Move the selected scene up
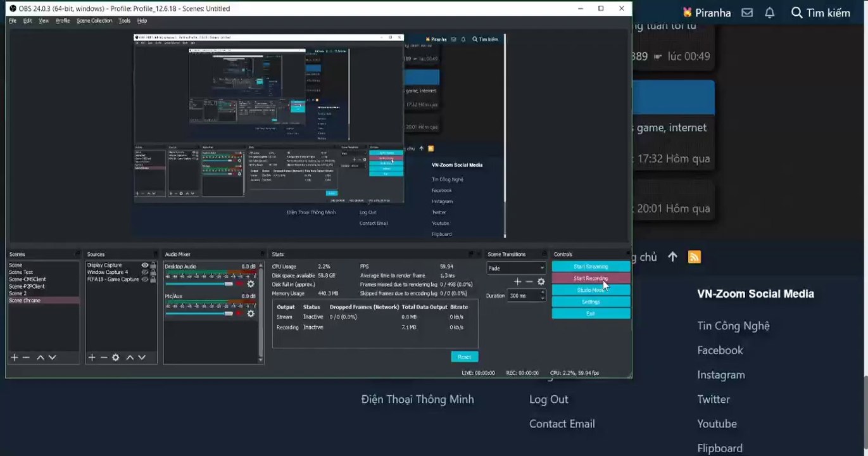This screenshot has width=868, height=456. [41, 358]
